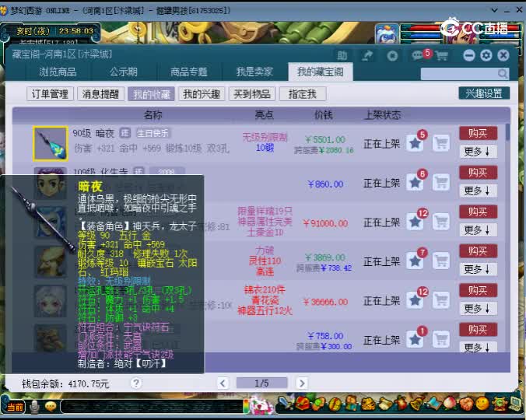This screenshot has width=526, height=420.
Task: Click the 锦衣210件 highlight text
Action: [265, 289]
